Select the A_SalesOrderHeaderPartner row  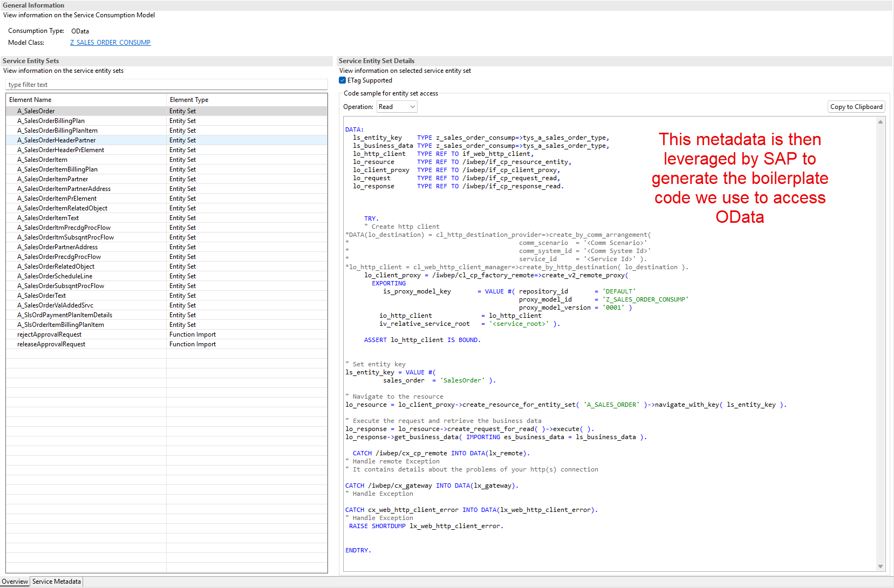coord(57,140)
